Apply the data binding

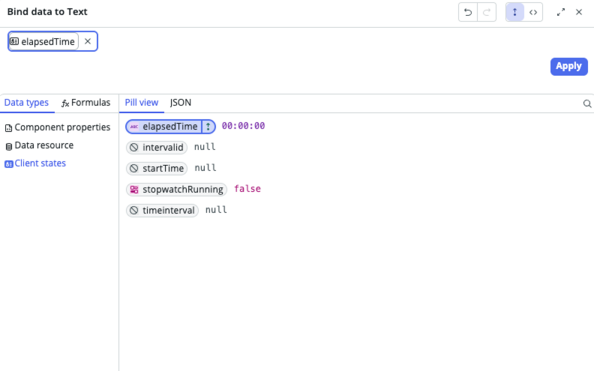point(569,66)
